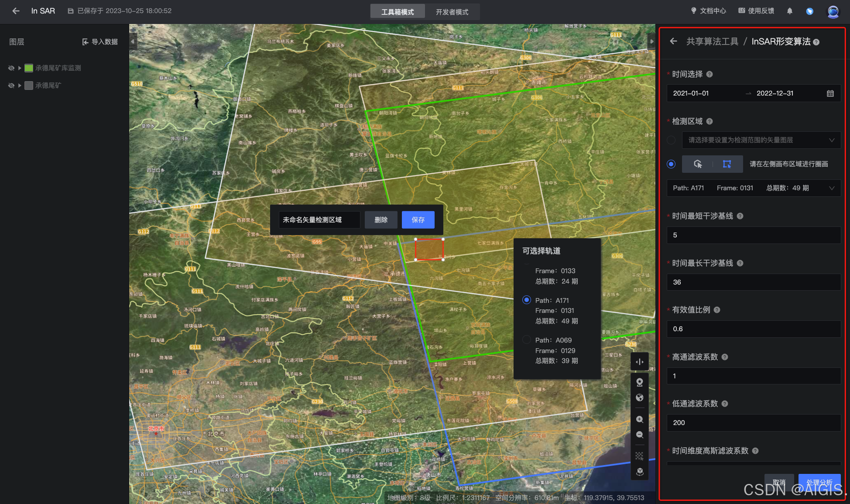
Task: Choose vector layer detection region radio button
Action: coord(671,140)
